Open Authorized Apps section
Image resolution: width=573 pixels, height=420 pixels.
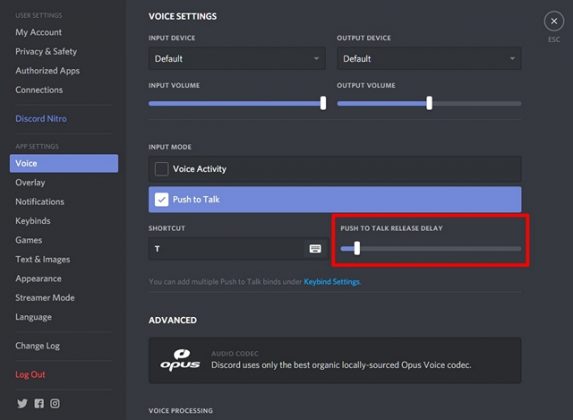pos(48,71)
